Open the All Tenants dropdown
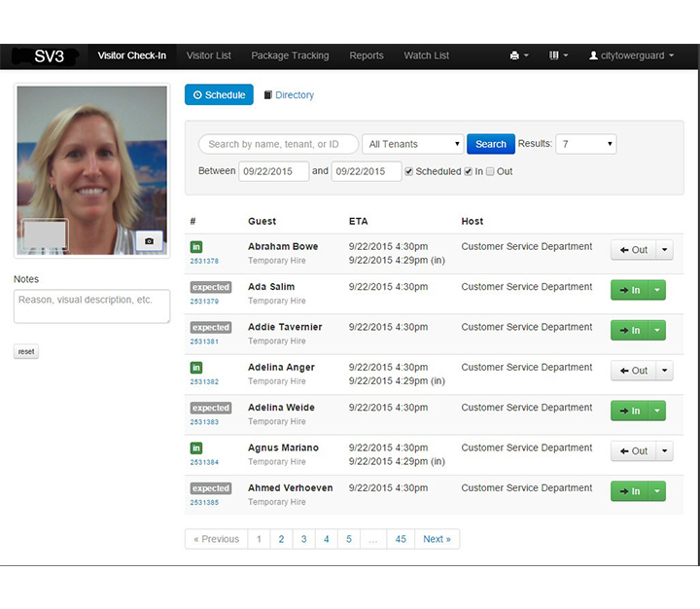Image resolution: width=700 pixels, height=609 pixels. click(412, 144)
